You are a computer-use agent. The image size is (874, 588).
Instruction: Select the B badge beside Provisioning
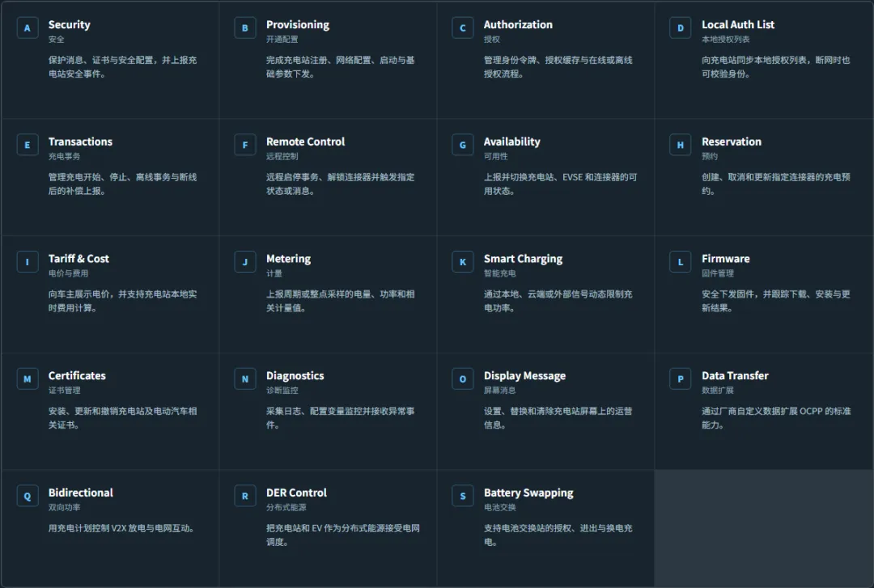tap(244, 27)
